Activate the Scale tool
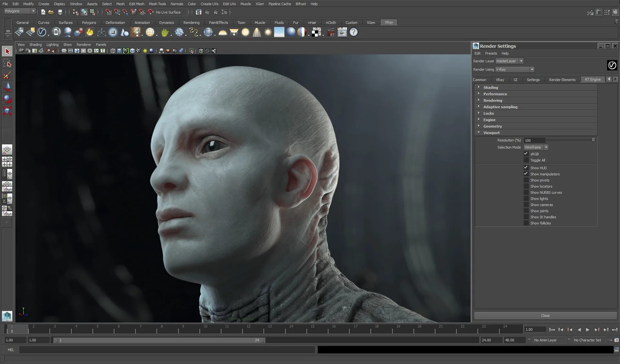The height and width of the screenshot is (364, 620). tap(7, 111)
